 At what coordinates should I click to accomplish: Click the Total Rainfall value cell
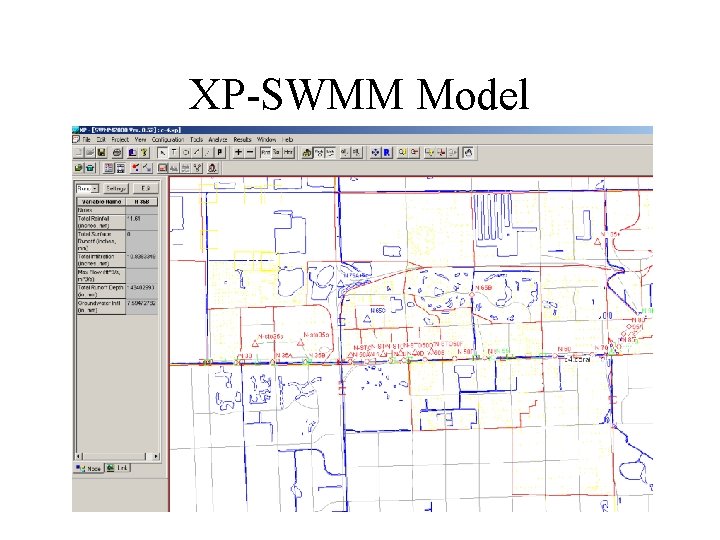point(142,222)
